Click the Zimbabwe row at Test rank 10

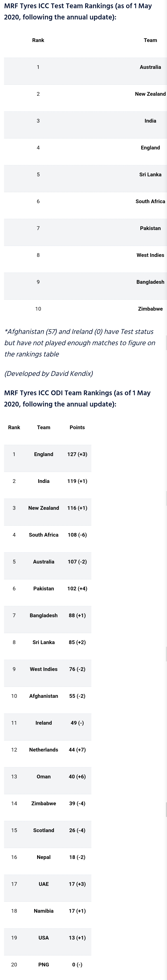point(85,309)
